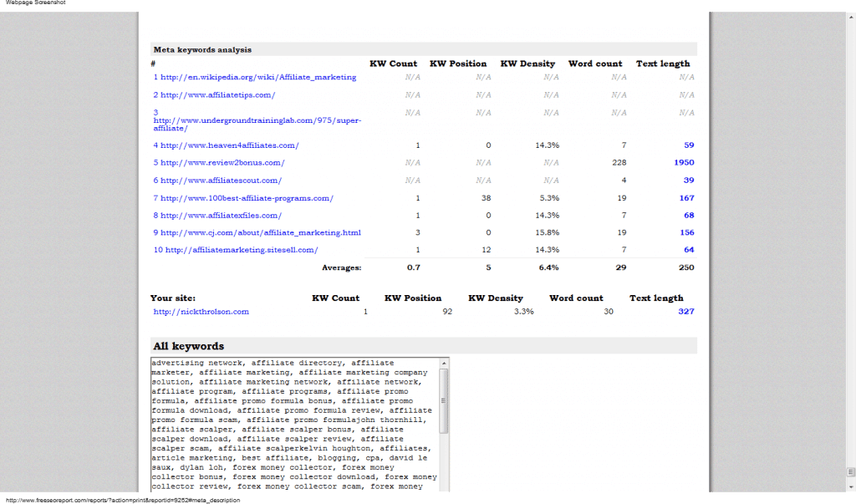
Task: Click text length value 59
Action: 689,145
